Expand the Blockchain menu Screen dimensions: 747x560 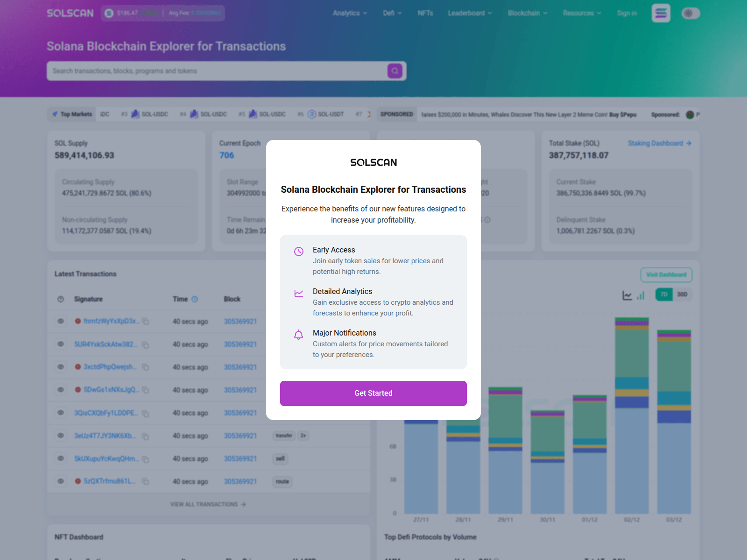pyautogui.click(x=528, y=13)
